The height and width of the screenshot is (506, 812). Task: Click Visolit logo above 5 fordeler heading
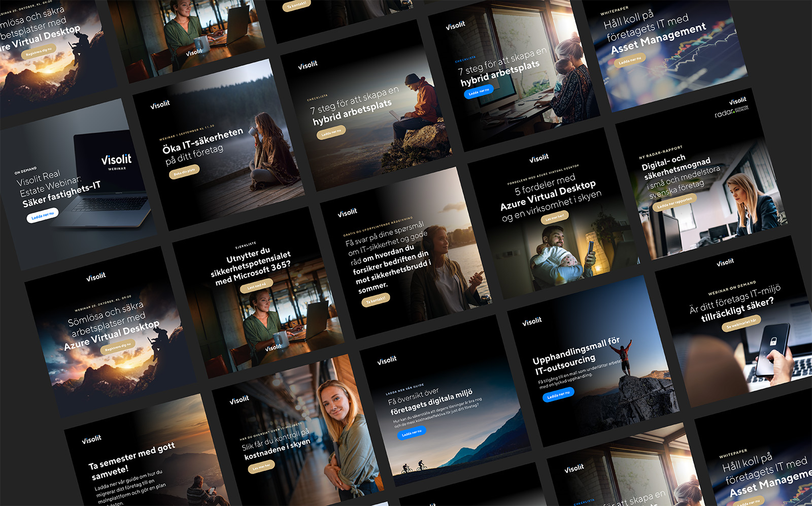pos(538,158)
